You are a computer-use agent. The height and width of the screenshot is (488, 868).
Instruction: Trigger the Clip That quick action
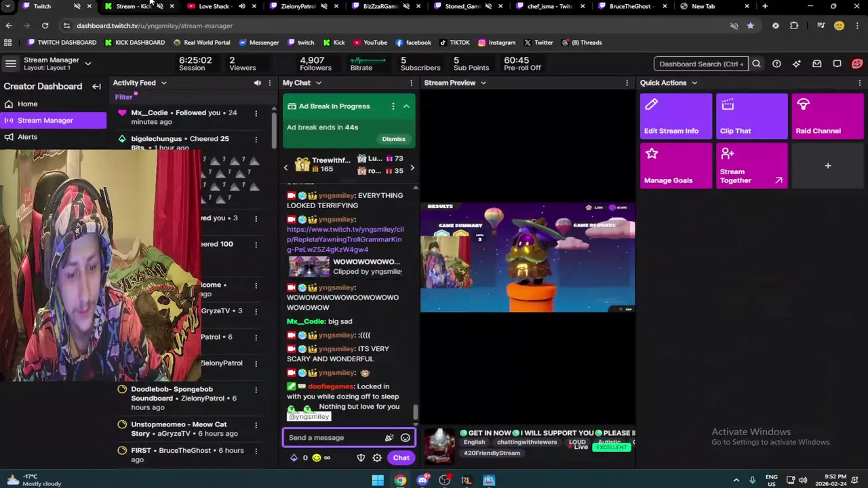(751, 116)
